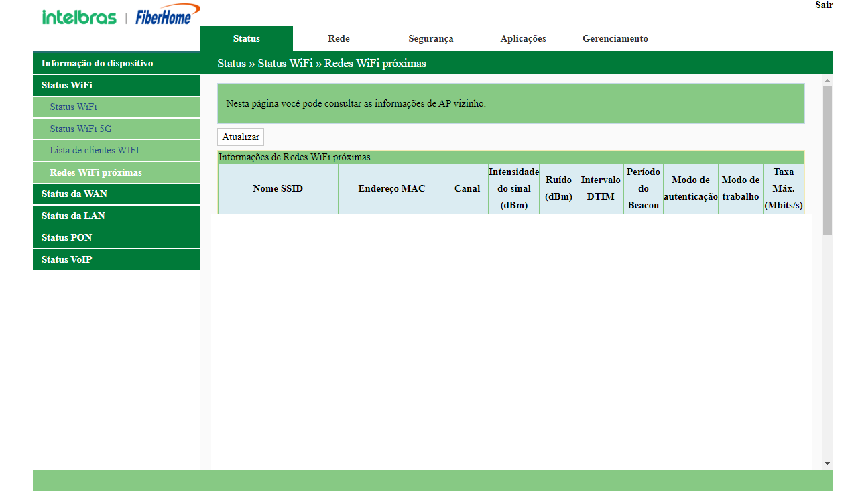Click the Canal column header
Viewport: 854px width, 504px height.
point(467,189)
